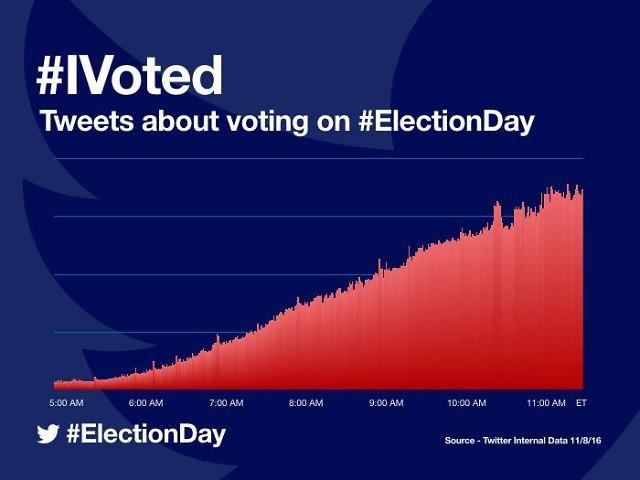Image resolution: width=640 pixels, height=480 pixels.
Task: Select the 7:00 AM time label
Action: pos(226,403)
